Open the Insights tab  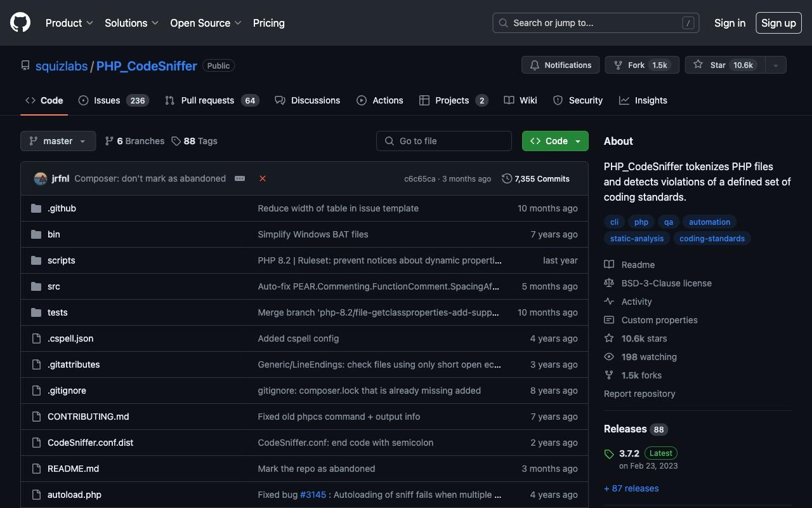pyautogui.click(x=643, y=100)
